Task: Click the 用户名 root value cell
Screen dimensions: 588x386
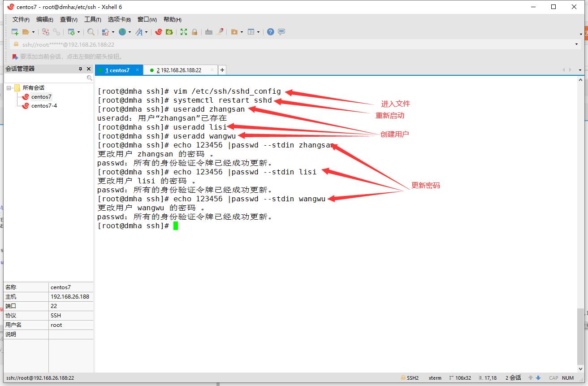Action: (71, 325)
